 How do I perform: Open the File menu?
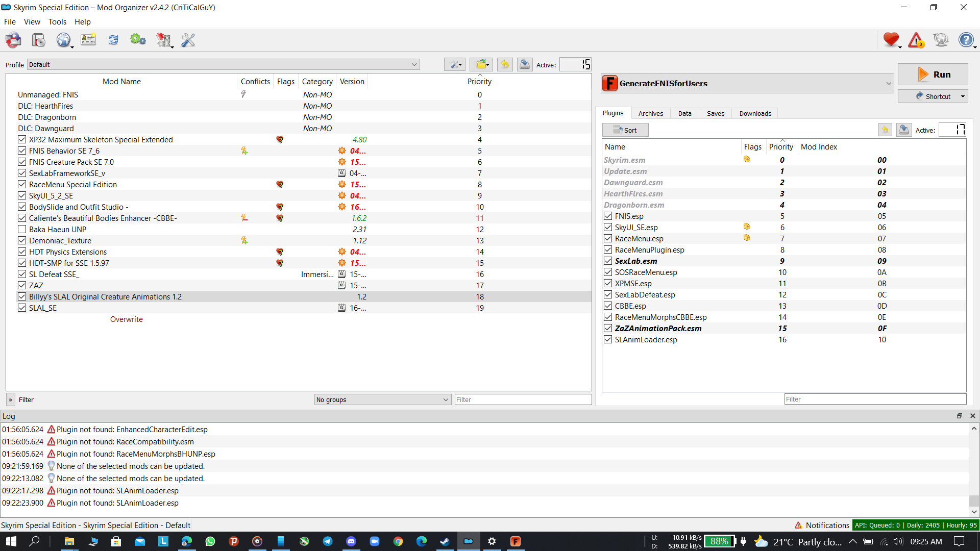click(x=10, y=21)
